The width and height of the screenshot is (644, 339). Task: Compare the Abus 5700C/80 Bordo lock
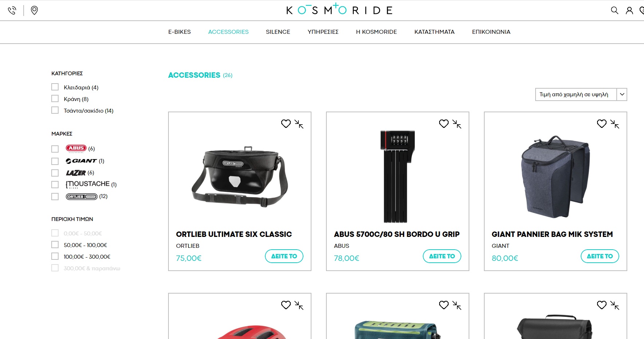(457, 124)
